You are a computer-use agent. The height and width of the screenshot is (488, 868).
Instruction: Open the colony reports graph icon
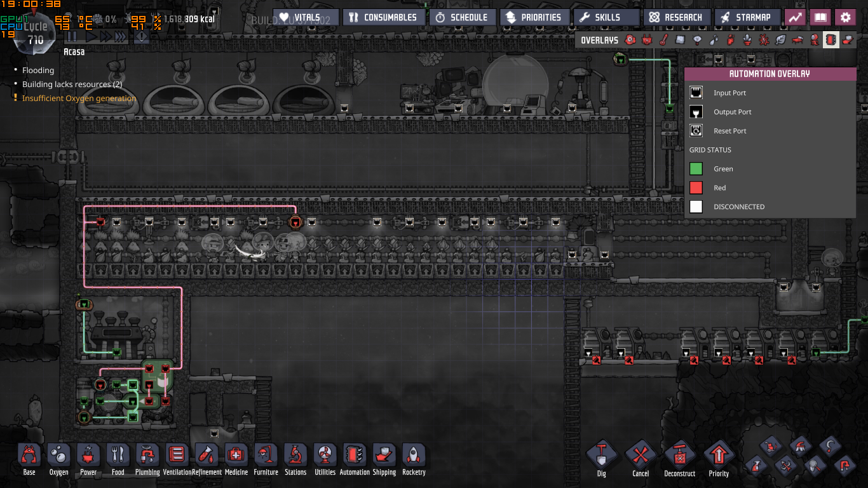[795, 17]
